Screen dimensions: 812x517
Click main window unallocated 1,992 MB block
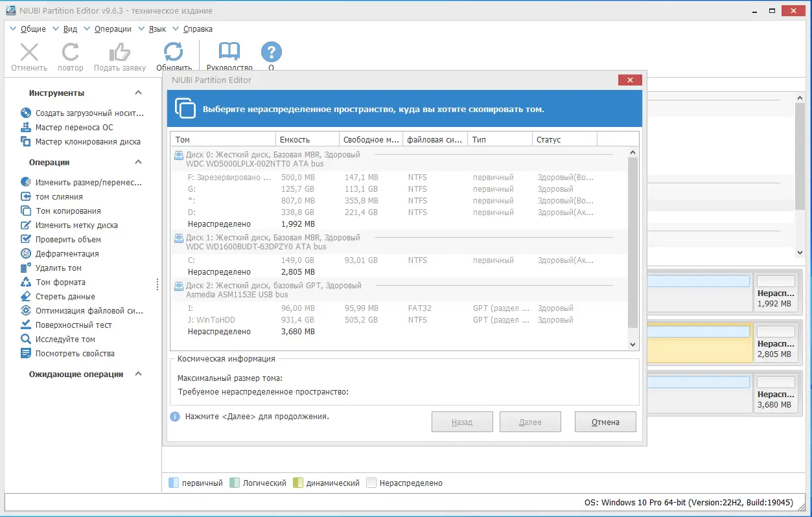(776, 292)
